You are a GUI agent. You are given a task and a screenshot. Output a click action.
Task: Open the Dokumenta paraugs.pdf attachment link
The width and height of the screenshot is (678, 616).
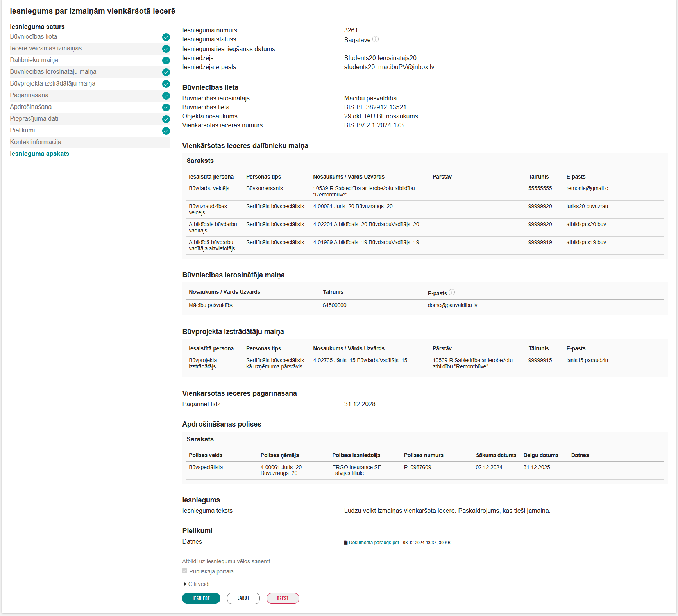[x=374, y=543]
